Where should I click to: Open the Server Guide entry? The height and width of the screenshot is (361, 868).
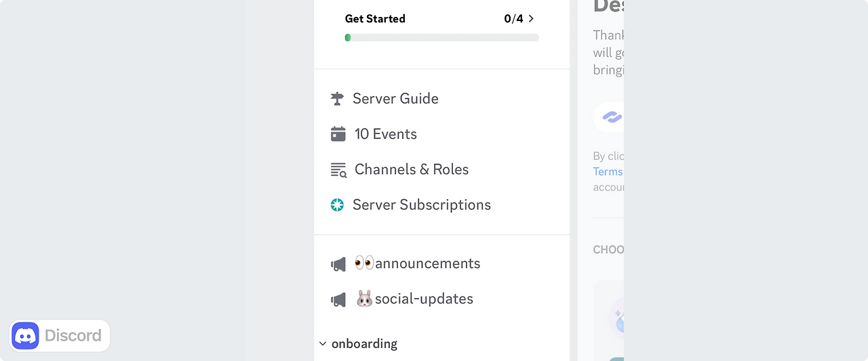pyautogui.click(x=395, y=99)
